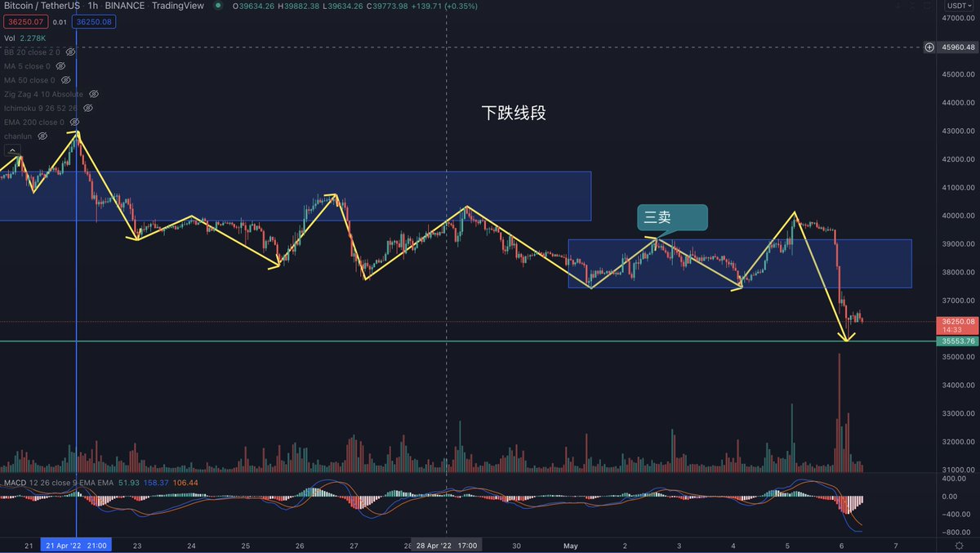
Task: Click the 7 date on time axis
Action: tap(896, 545)
